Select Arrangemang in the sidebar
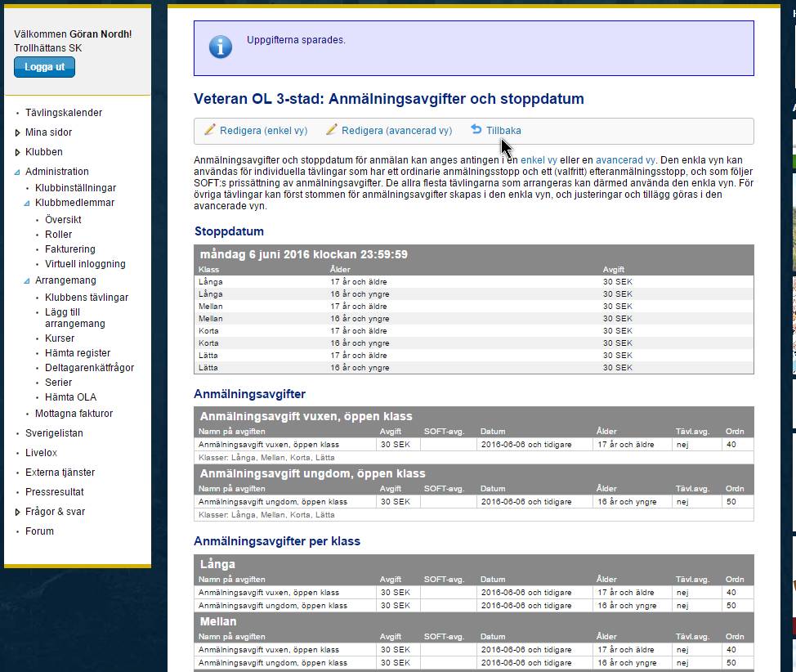 (x=65, y=280)
